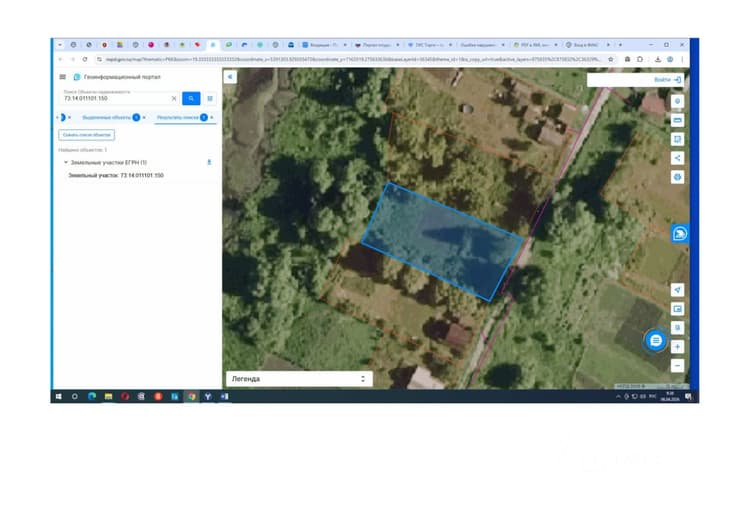Screen dimensions: 750x531
Task: Switch to the Выделенные объекты tab
Action: coord(106,118)
